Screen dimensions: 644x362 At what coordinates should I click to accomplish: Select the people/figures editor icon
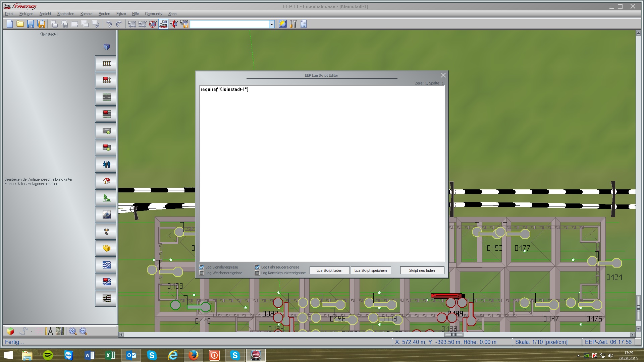pyautogui.click(x=106, y=164)
